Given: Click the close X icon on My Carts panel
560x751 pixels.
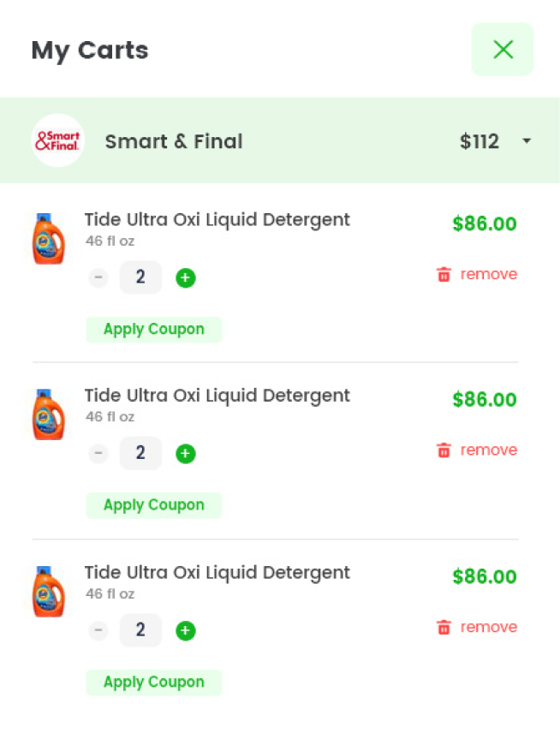Looking at the screenshot, I should [503, 49].
